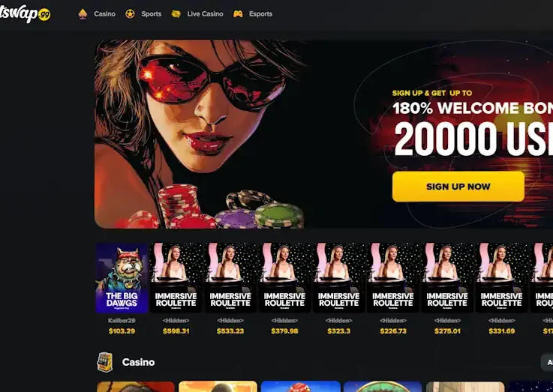Open the Sports menu item
Viewport: 553px width, 392px height.
tap(152, 14)
